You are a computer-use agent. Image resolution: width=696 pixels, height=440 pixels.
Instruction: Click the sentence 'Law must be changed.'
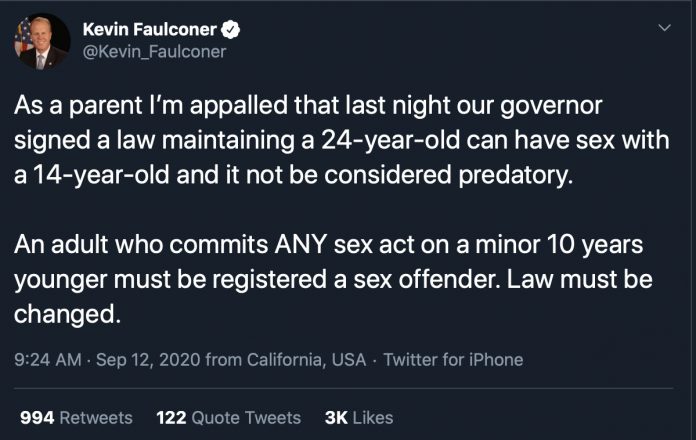click(333, 297)
